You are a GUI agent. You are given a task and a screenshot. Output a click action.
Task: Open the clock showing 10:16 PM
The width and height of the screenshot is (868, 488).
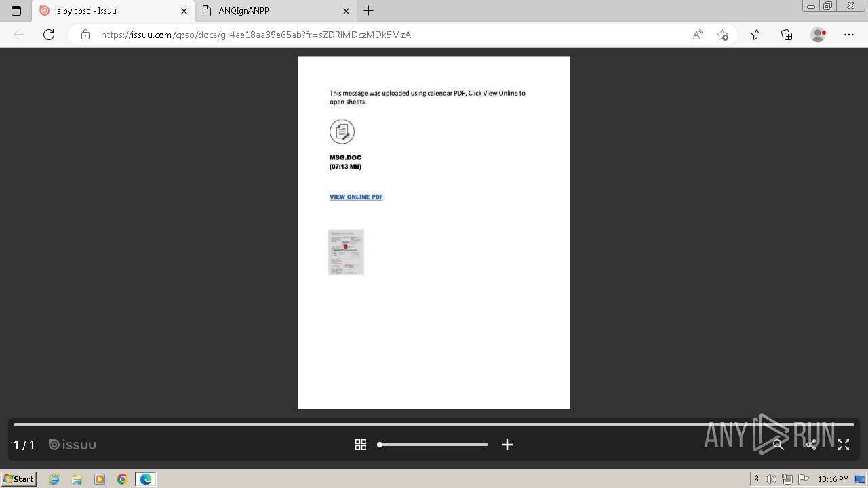833,479
